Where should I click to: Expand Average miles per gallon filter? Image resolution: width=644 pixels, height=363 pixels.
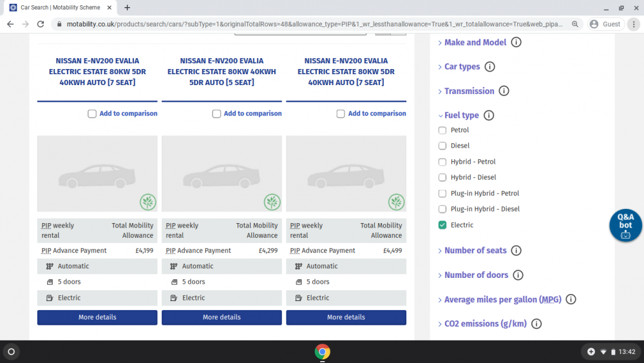click(503, 299)
